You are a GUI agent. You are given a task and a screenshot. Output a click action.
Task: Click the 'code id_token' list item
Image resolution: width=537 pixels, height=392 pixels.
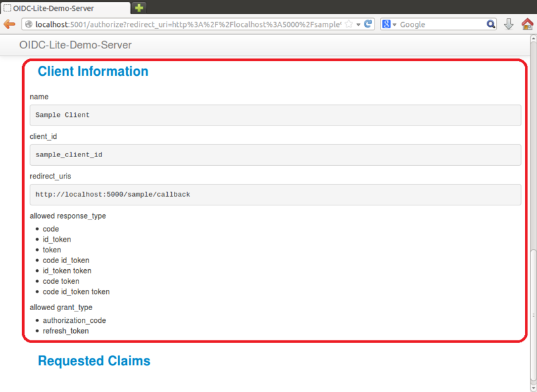(66, 260)
